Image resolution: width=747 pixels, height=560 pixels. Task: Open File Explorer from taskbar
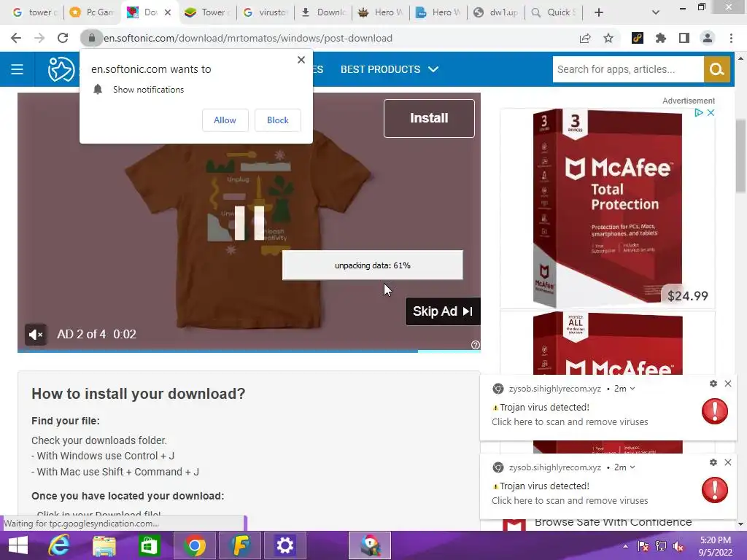click(x=104, y=545)
